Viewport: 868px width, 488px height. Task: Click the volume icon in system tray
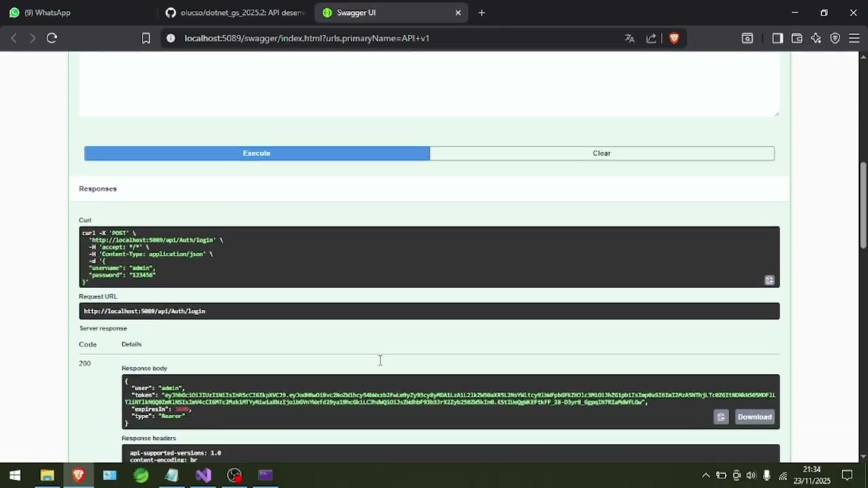point(751,475)
